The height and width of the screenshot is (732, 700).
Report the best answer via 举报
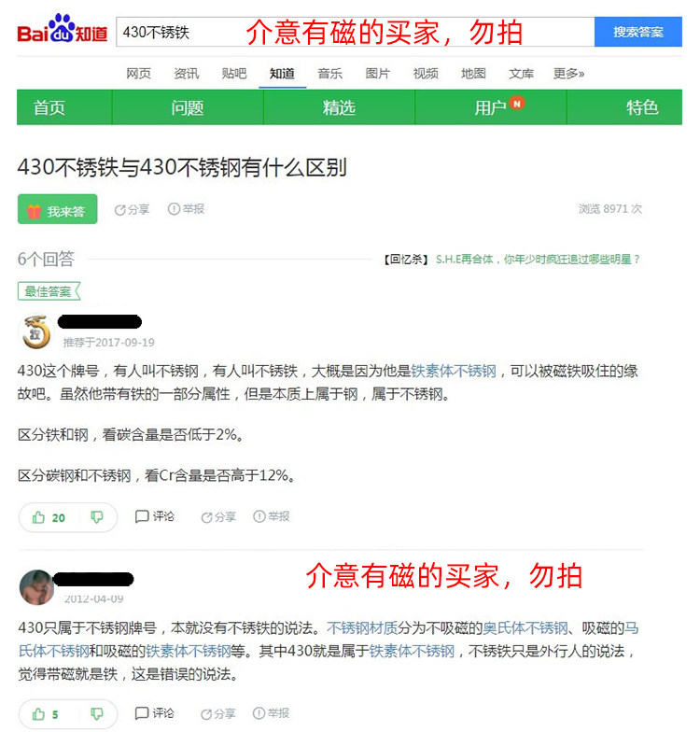pos(271,516)
